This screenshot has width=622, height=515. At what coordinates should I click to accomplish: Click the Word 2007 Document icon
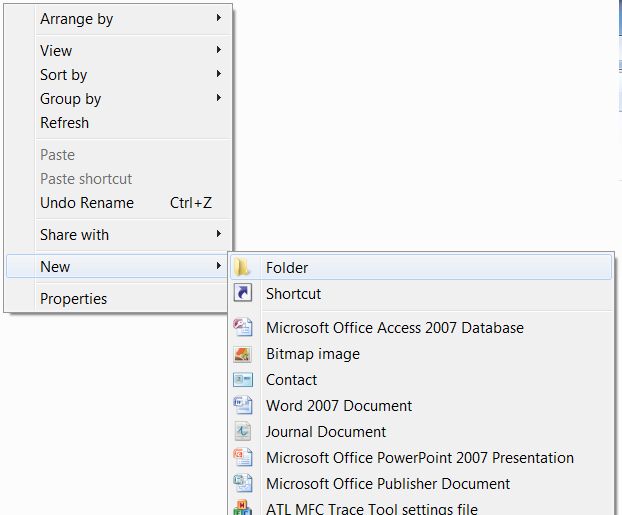coord(243,405)
